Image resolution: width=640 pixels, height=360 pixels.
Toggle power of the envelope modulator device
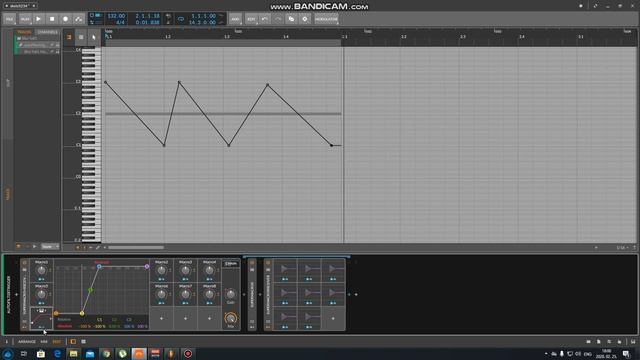[x=268, y=263]
